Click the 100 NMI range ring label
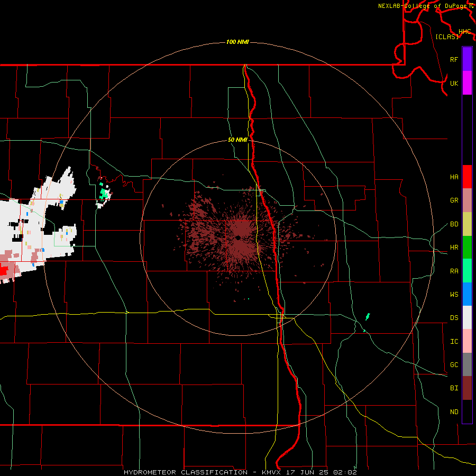Viewport: 476px width, 476px height. point(237,42)
